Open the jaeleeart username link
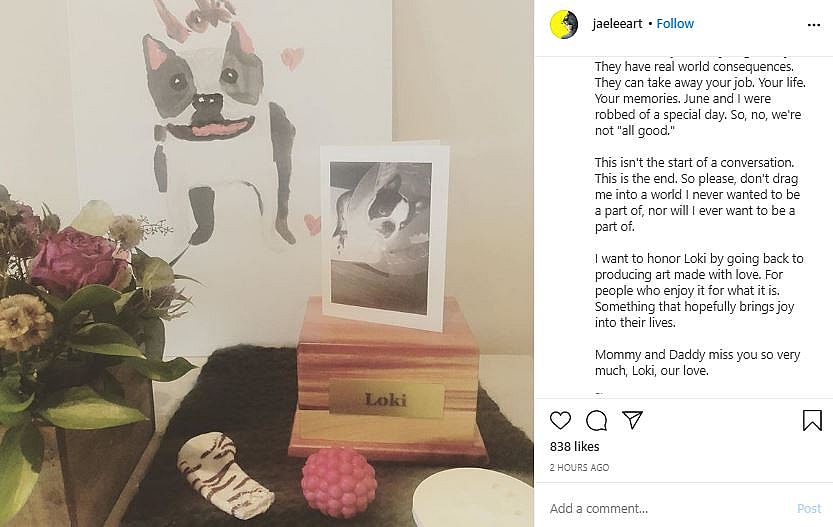The width and height of the screenshot is (833, 527). tap(617, 24)
